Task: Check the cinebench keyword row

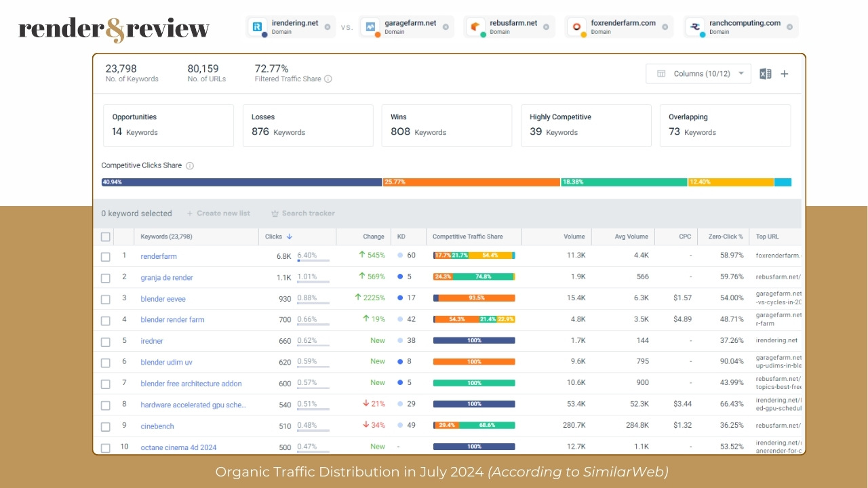Action: pos(105,426)
